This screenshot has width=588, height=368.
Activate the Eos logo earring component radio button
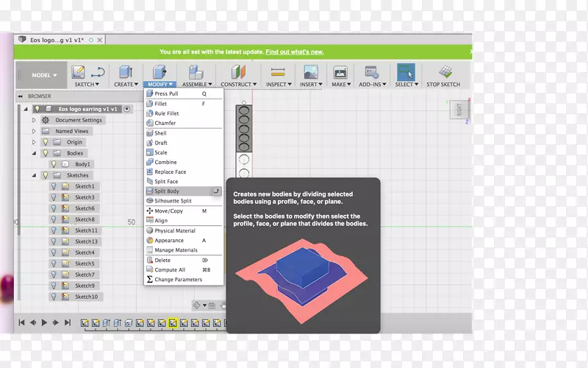tap(126, 109)
